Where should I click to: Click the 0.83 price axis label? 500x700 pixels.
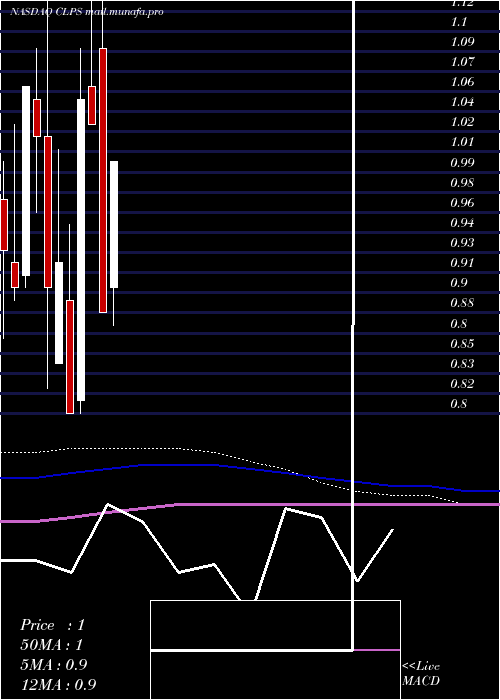(x=463, y=364)
